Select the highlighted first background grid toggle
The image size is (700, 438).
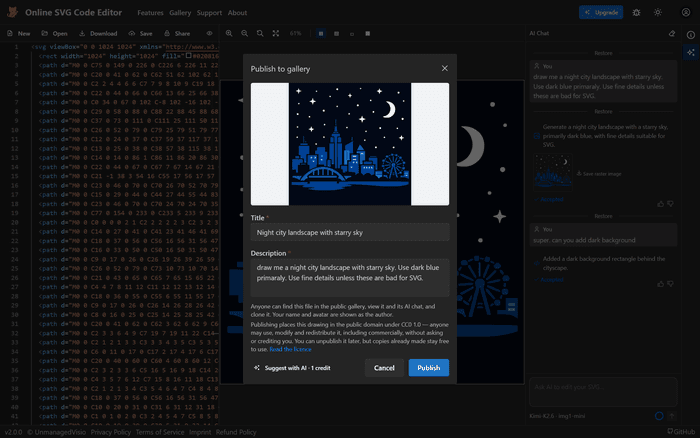[x=321, y=33]
